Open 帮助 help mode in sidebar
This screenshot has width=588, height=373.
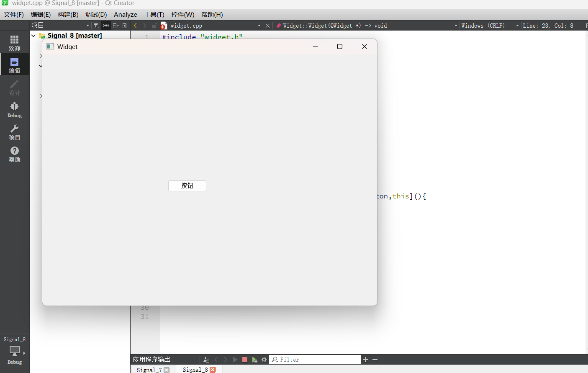[x=15, y=154]
